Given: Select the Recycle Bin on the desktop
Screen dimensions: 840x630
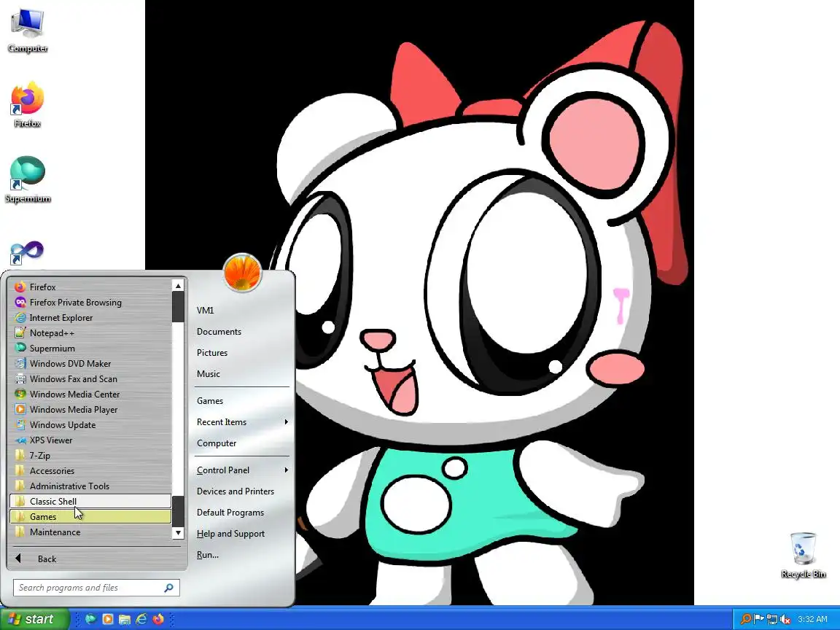Looking at the screenshot, I should (x=803, y=555).
